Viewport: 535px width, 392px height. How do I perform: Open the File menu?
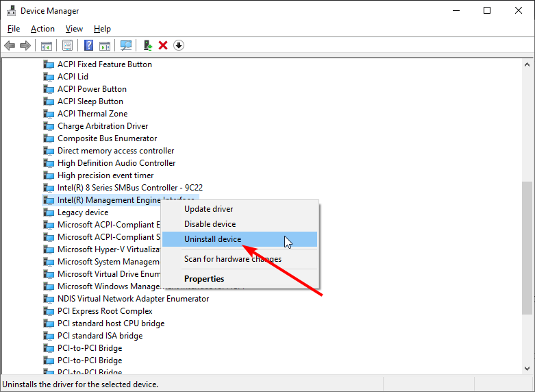(x=14, y=29)
